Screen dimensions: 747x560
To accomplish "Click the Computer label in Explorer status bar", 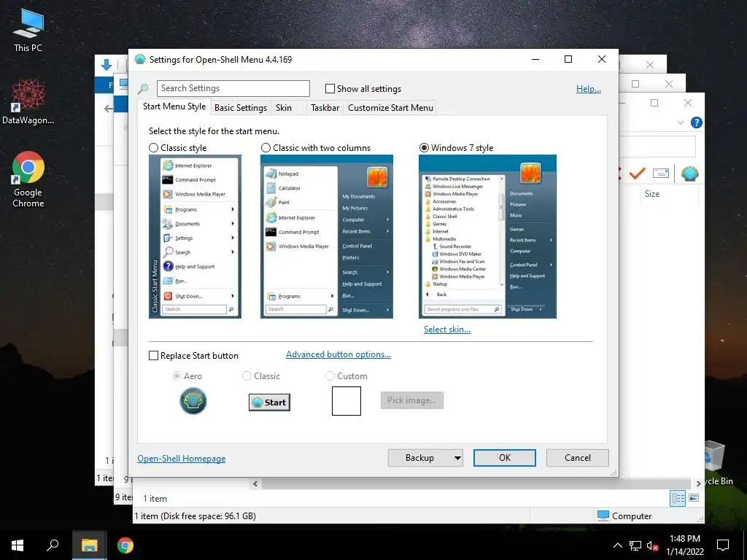I will click(x=631, y=516).
